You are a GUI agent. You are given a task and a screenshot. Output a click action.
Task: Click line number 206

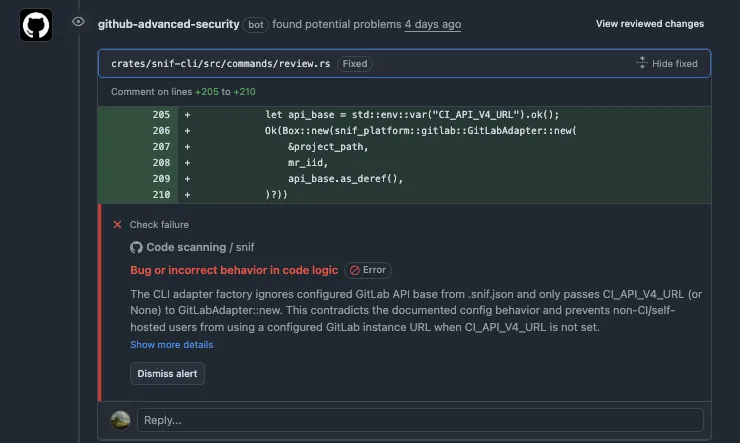(161, 131)
